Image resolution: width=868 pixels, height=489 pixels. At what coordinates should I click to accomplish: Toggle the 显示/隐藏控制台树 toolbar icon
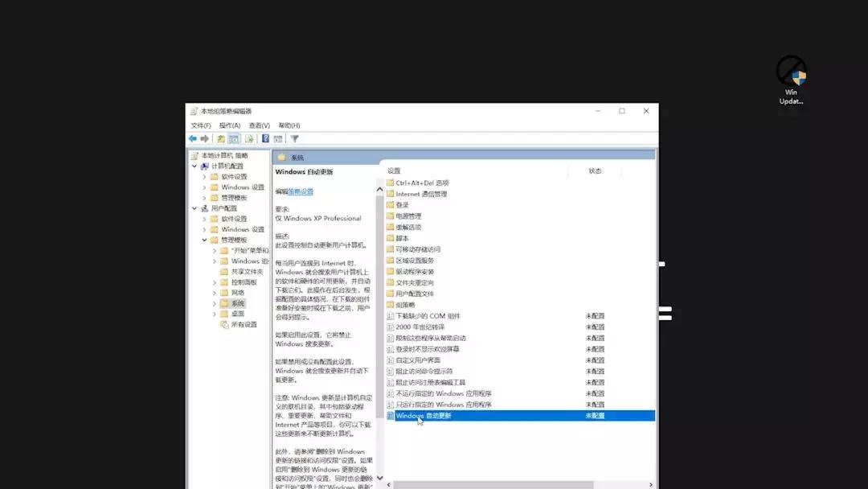click(231, 138)
